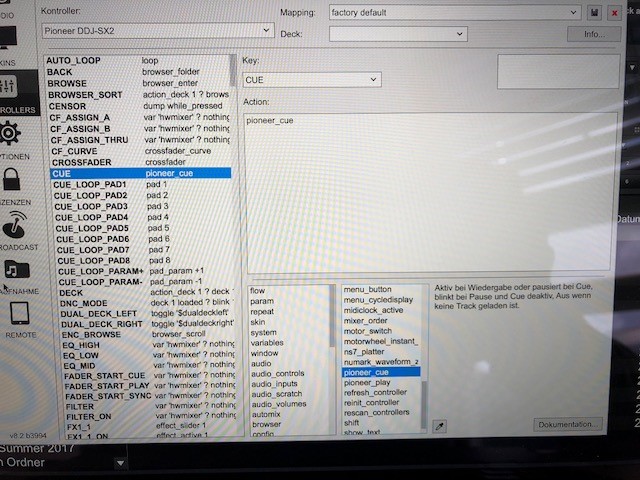
Task: Click the eyedropper learn icon
Action: click(440, 427)
